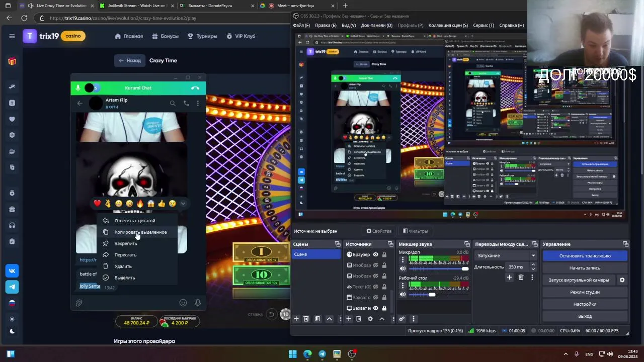Hang up Kurumi Chat call
644x362 pixels.
[195, 88]
